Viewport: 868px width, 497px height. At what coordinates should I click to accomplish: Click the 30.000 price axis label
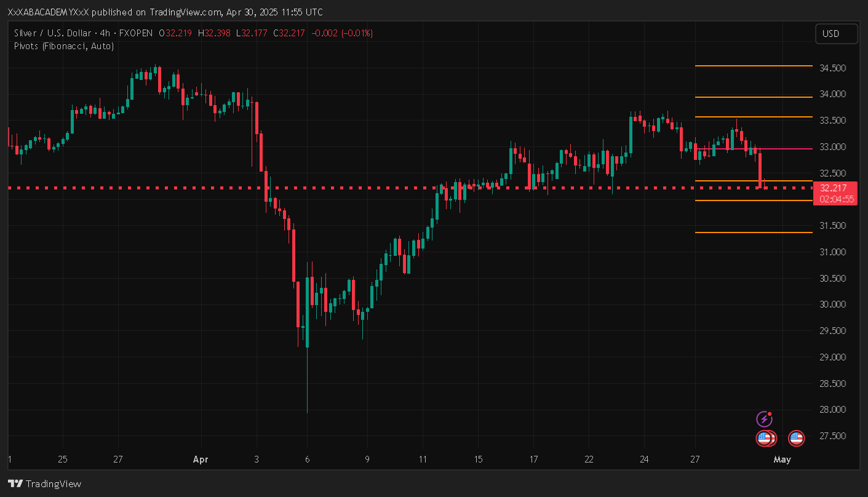tap(832, 304)
